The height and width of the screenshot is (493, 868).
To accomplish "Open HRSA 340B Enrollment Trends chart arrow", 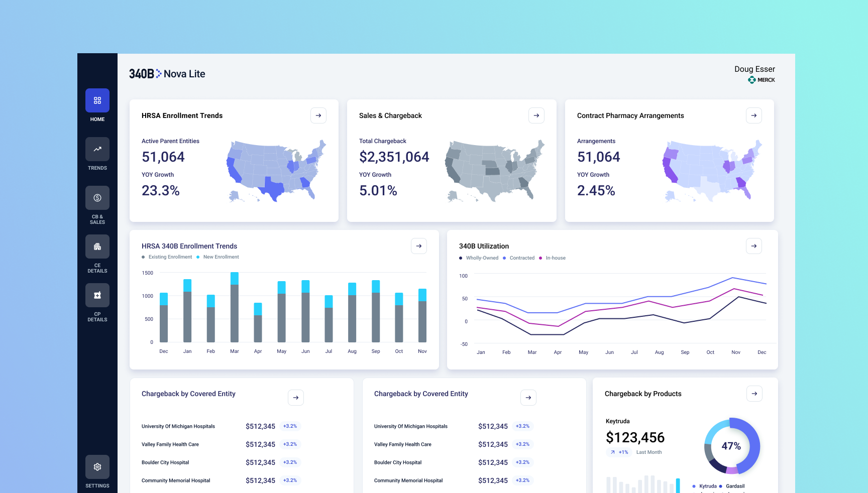I will pyautogui.click(x=419, y=246).
